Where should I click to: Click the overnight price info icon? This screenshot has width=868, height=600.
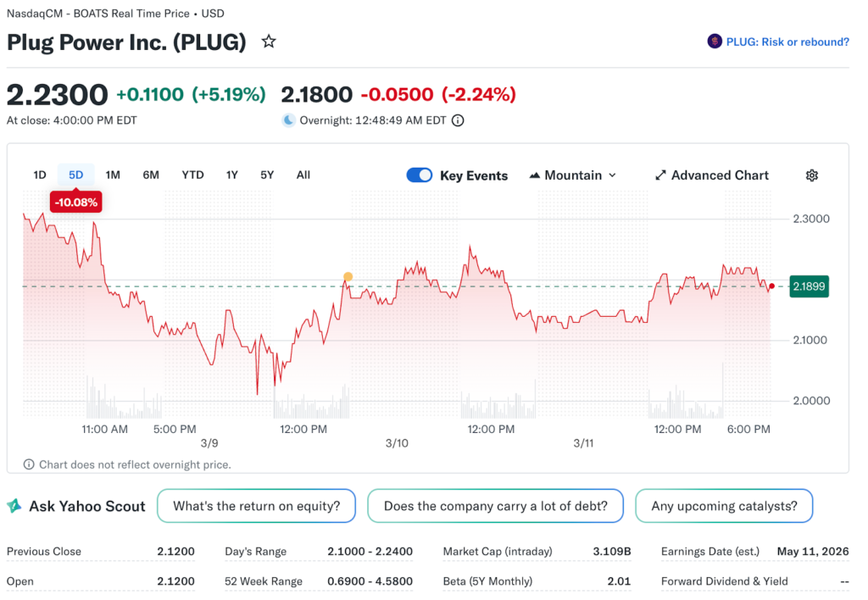pyautogui.click(x=458, y=120)
